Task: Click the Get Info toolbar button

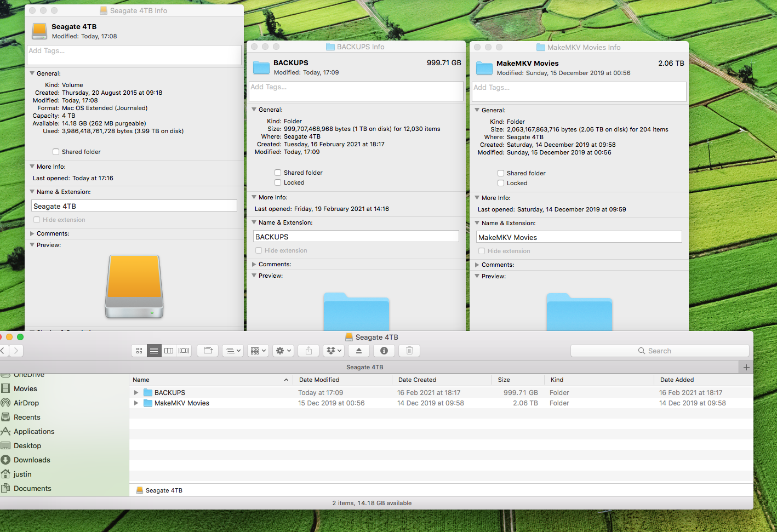Action: tap(384, 351)
